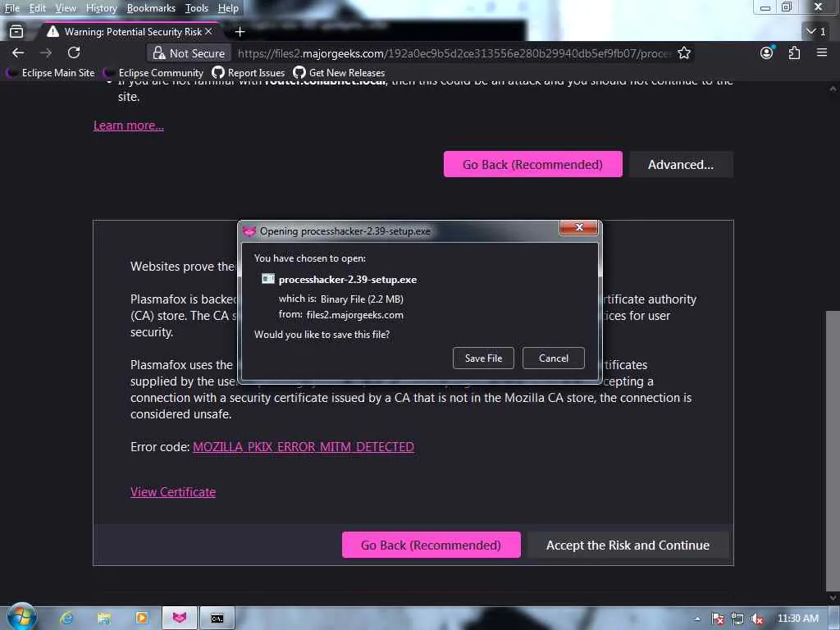The height and width of the screenshot is (630, 840).
Task: Click the lower Go Back (Recommended) button
Action: (431, 545)
